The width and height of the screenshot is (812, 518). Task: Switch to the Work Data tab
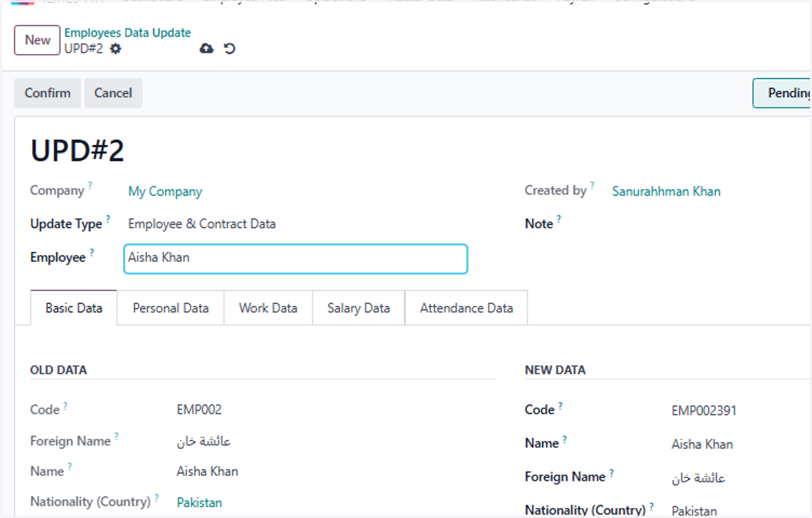point(268,308)
